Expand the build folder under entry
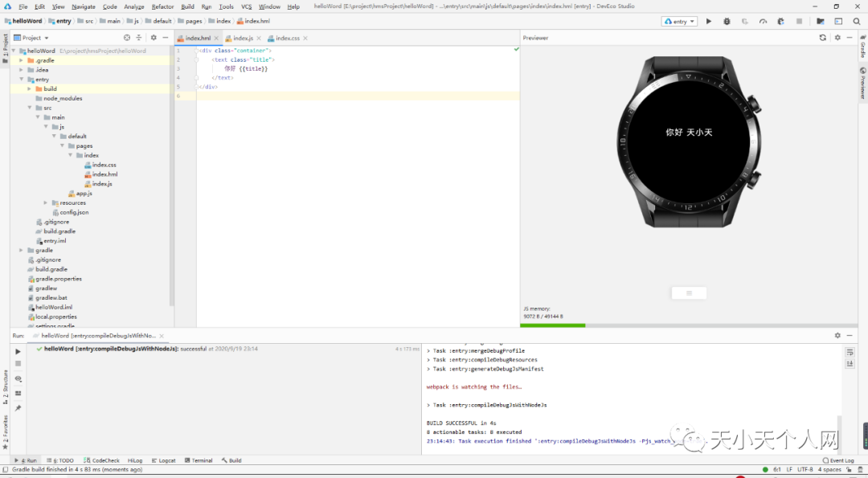This screenshot has height=478, width=868. 30,88
